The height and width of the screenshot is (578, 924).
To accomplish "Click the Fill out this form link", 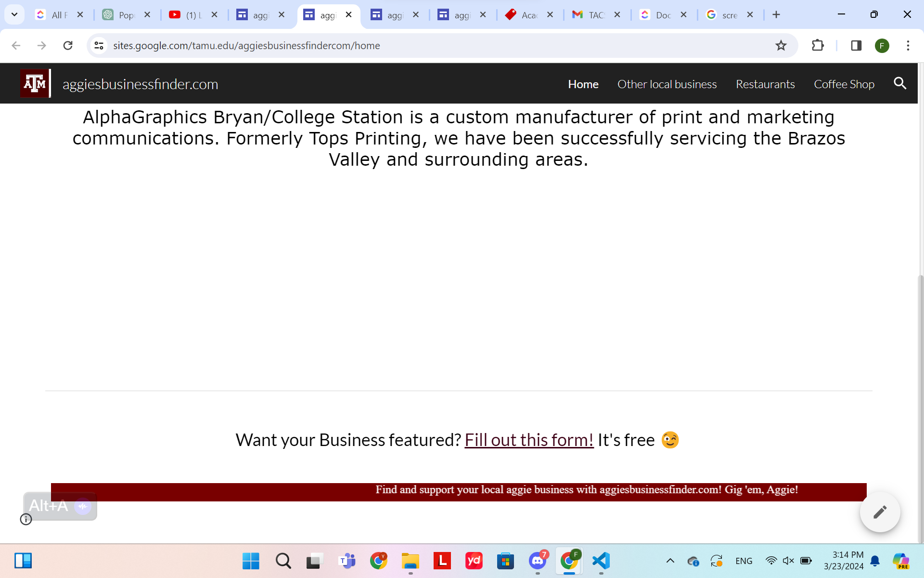I will point(528,440).
